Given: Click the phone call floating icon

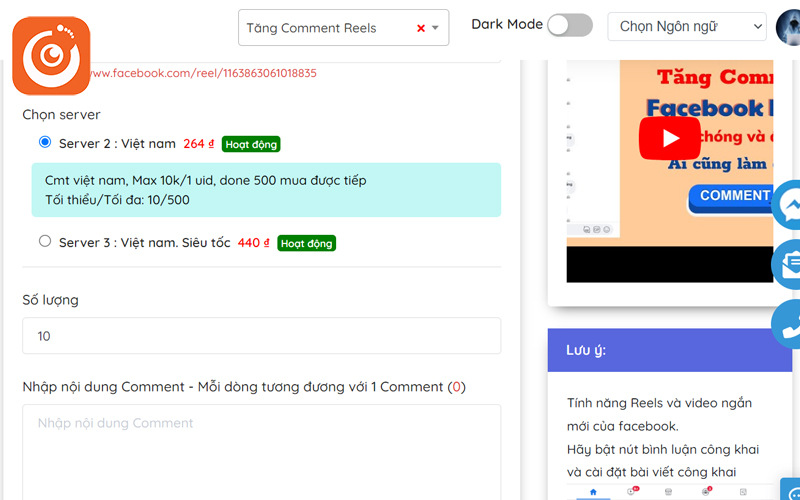Looking at the screenshot, I should 787,324.
